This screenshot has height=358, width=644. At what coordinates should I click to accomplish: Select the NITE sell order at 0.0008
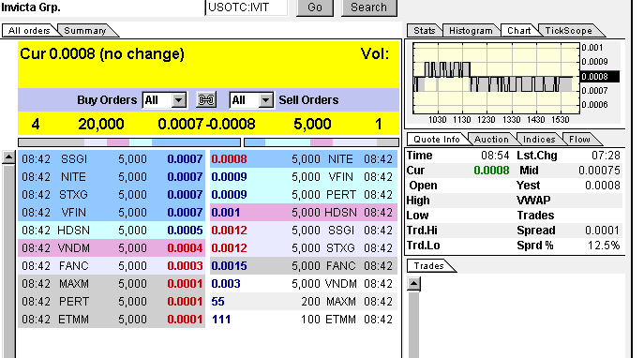[304, 159]
